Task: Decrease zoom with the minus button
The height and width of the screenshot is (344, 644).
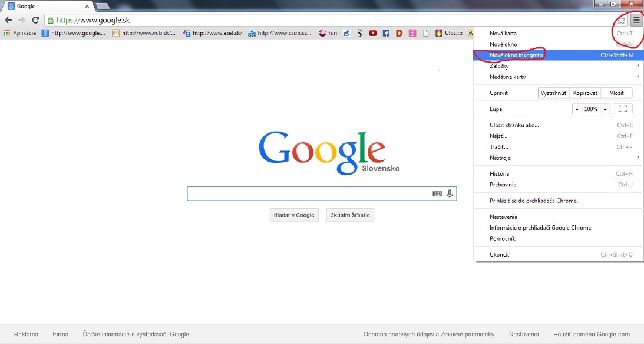Action: 577,109
